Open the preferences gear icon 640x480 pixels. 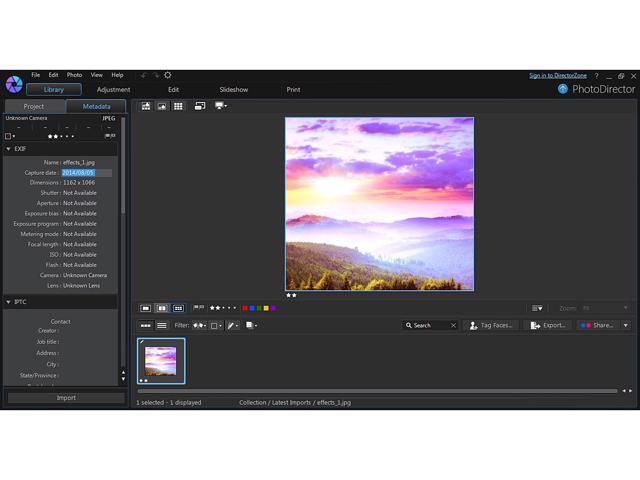click(167, 75)
